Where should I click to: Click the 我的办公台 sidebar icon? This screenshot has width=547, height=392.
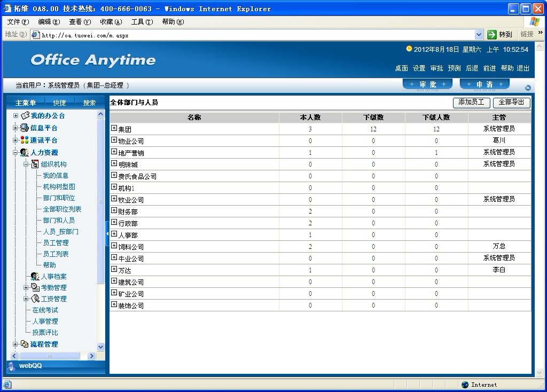tap(25, 115)
